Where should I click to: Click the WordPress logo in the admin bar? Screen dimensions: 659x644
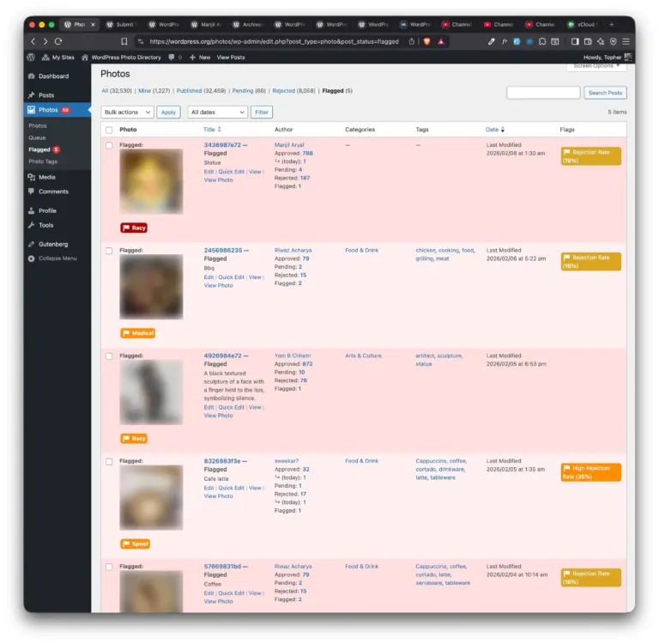tap(31, 58)
